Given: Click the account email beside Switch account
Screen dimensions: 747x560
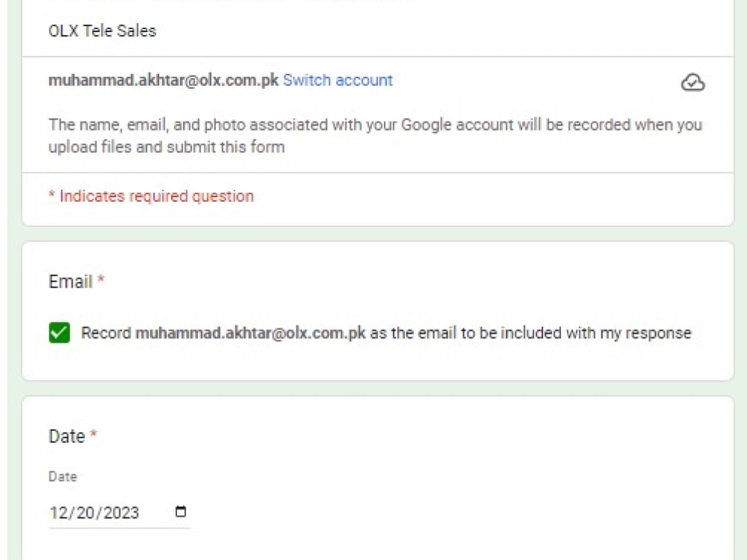Looking at the screenshot, I should (x=164, y=81).
